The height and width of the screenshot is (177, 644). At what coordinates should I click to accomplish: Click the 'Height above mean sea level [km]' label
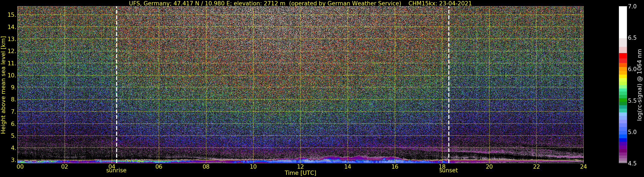tap(3, 85)
